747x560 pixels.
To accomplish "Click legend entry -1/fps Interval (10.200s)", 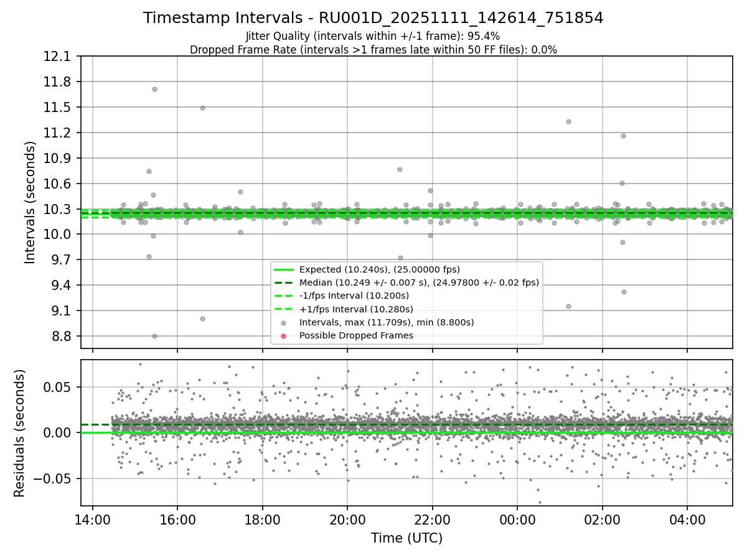I will coord(354,296).
